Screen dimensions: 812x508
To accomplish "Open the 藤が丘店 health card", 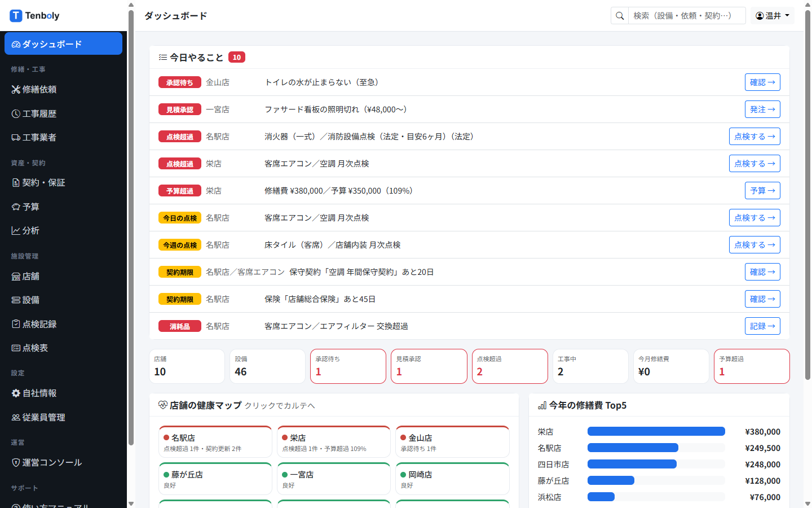I will coord(215,479).
